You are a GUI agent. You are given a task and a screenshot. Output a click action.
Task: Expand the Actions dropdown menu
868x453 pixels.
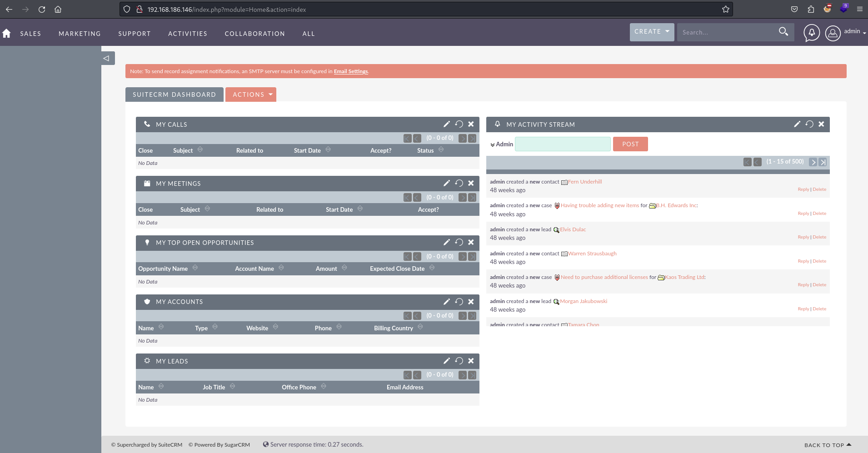tap(251, 95)
